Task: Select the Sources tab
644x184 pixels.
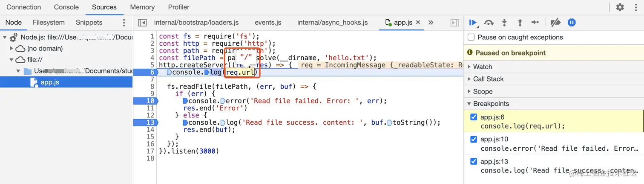Action: 104,7
